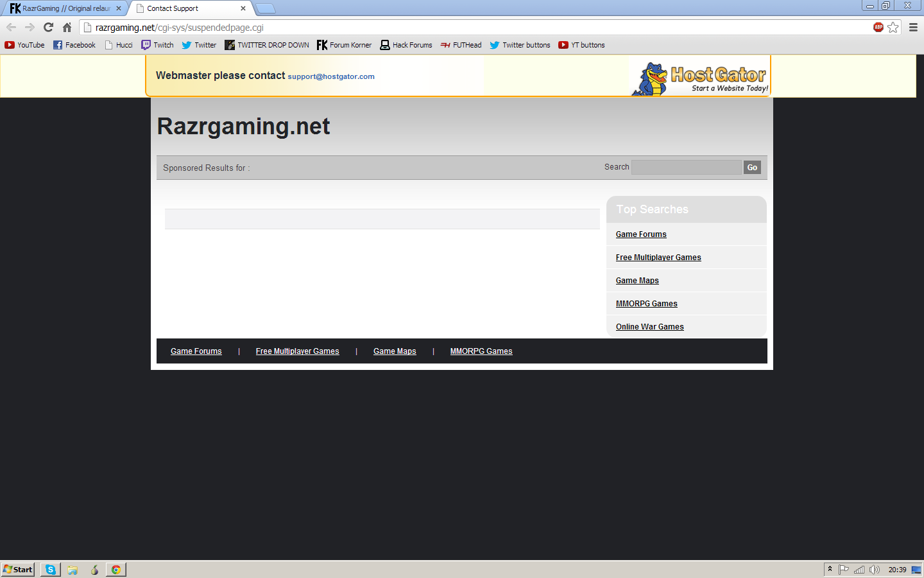Image resolution: width=924 pixels, height=578 pixels.
Task: Open the Chrome menu hamburger icon
Action: [x=913, y=27]
